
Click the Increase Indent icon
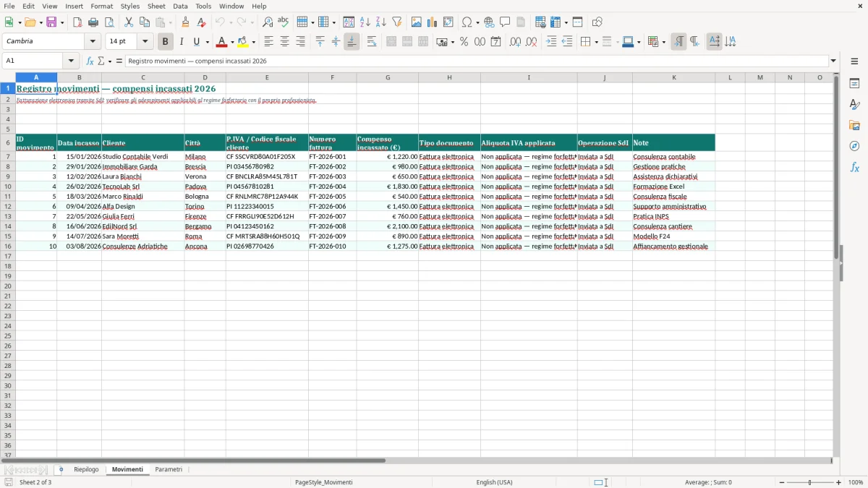551,42
